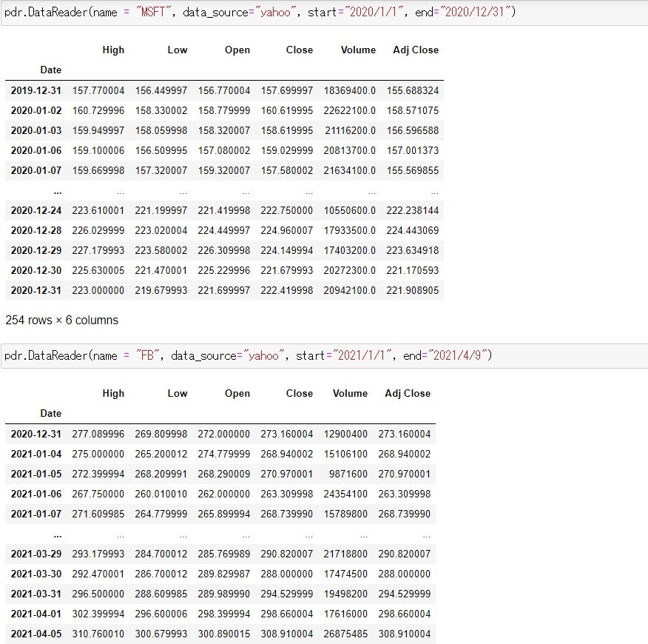
Task: Select the Adj Close header in MSFT table
Action: [x=416, y=50]
